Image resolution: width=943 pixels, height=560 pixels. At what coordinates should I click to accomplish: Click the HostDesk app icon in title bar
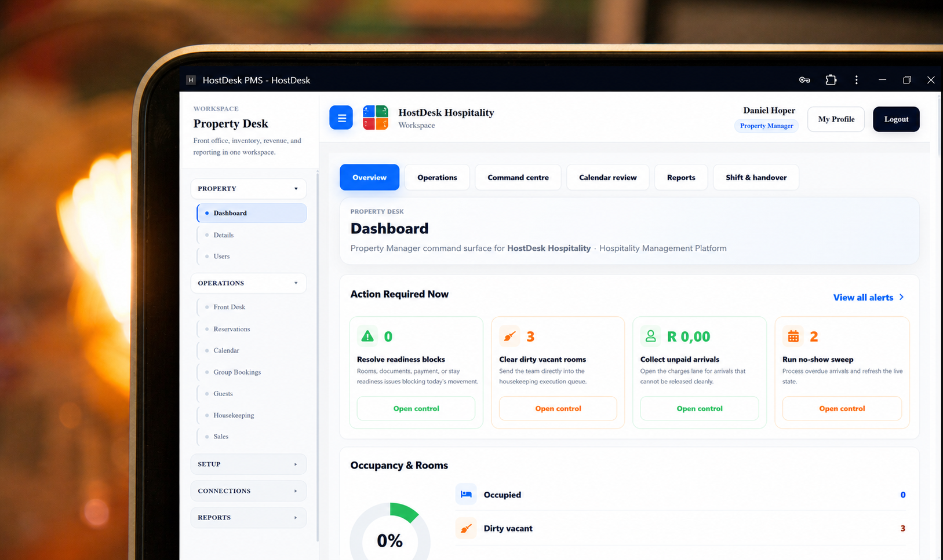click(x=191, y=80)
